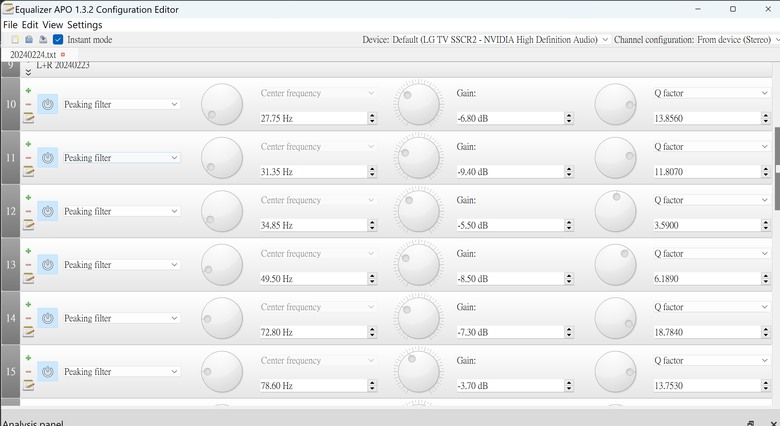
Task: Add a filter via row 13 plus icon
Action: tap(28, 251)
